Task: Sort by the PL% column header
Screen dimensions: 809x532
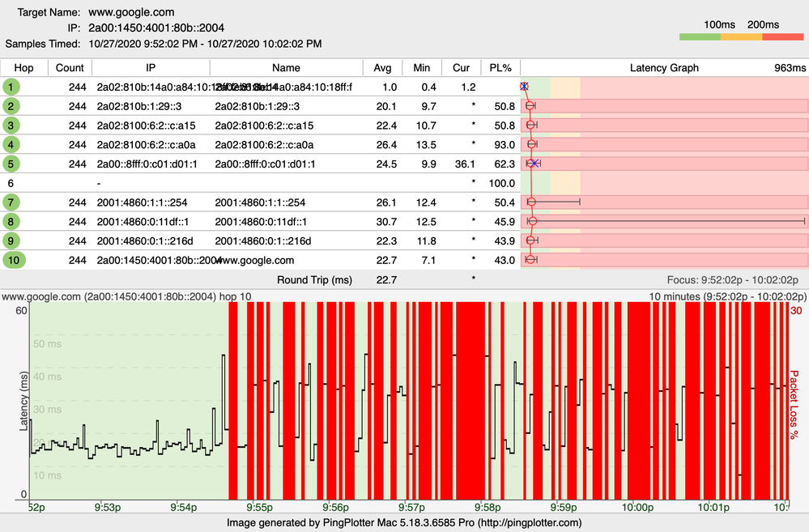Action: pyautogui.click(x=500, y=67)
